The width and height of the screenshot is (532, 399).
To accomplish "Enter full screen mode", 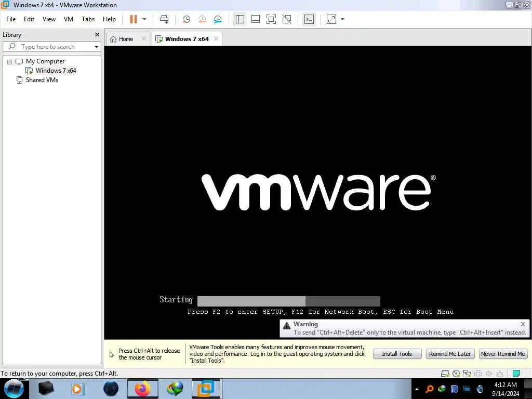I will (x=271, y=19).
